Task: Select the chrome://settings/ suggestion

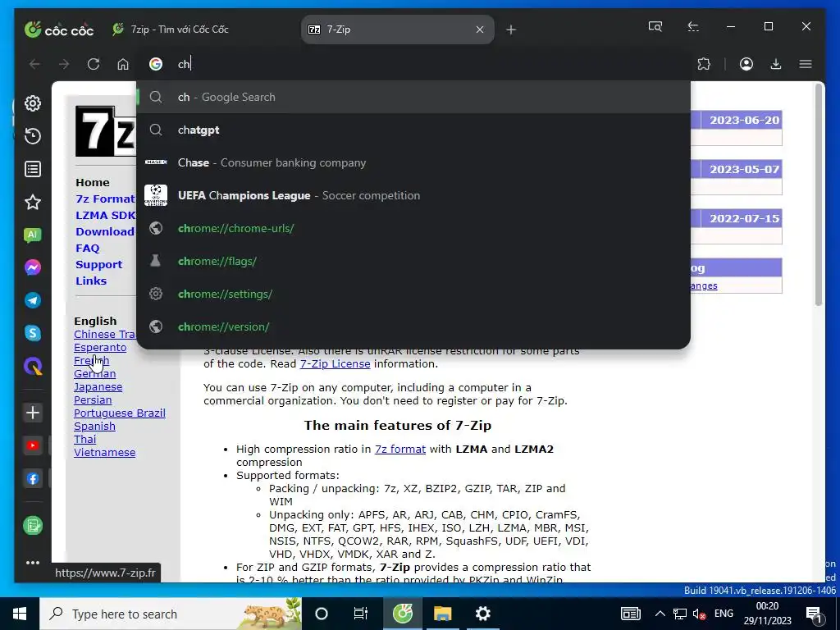Action: [x=413, y=294]
